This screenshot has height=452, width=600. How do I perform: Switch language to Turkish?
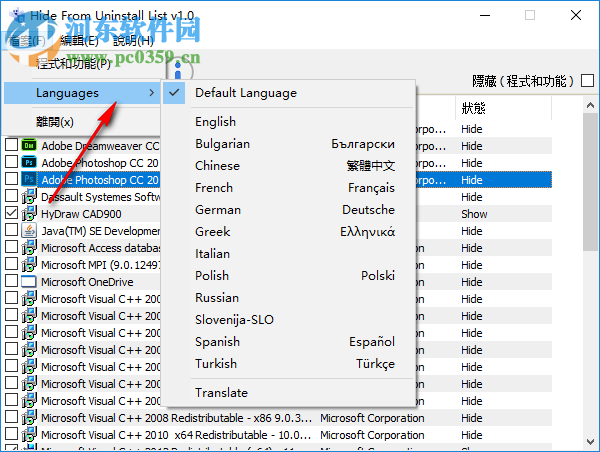click(289, 364)
